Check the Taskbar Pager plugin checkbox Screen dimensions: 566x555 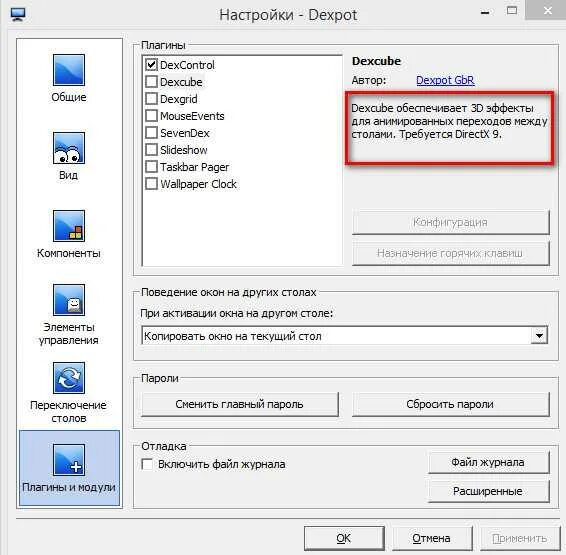click(151, 166)
